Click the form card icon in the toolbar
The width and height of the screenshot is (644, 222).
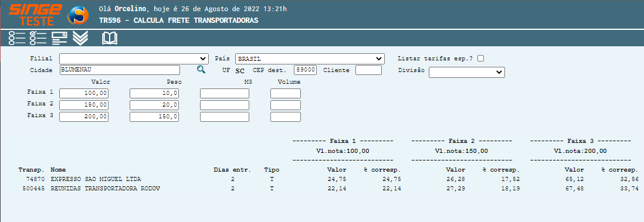click(60, 38)
